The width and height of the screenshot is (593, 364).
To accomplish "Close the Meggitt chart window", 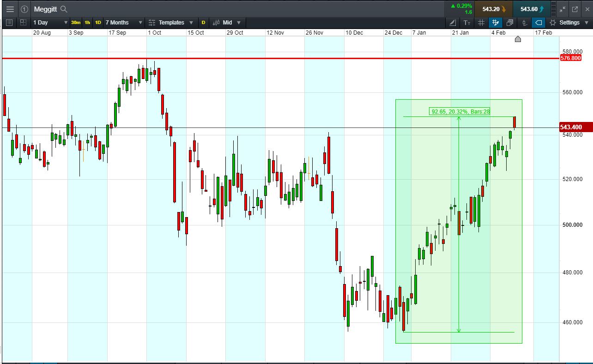I will [x=587, y=9].
